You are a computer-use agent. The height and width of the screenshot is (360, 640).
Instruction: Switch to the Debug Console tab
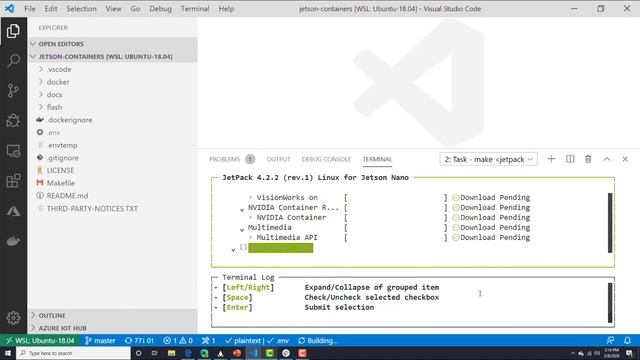click(326, 159)
